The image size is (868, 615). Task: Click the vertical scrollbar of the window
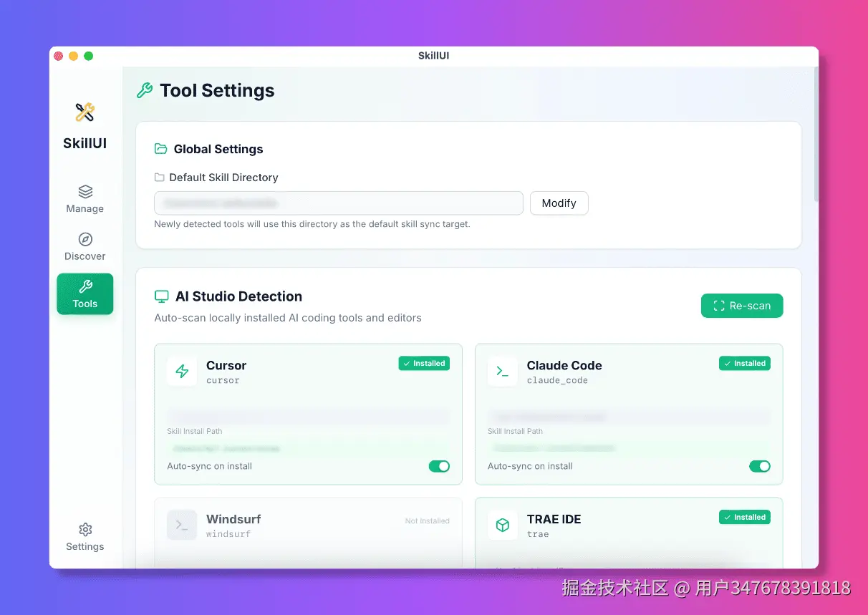pos(815,134)
